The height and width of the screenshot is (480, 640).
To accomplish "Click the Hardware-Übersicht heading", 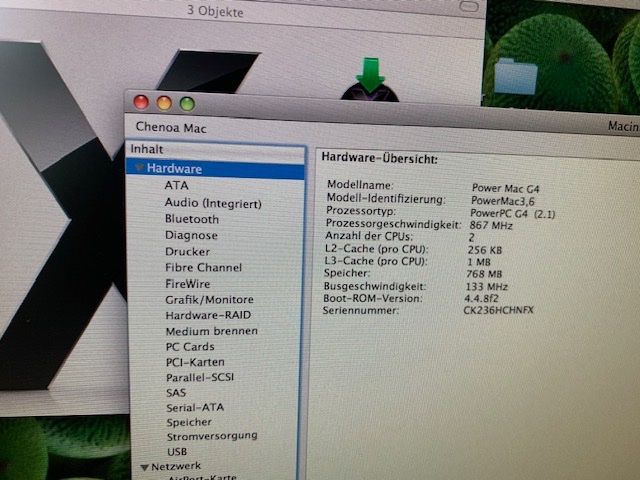I will coord(380,158).
